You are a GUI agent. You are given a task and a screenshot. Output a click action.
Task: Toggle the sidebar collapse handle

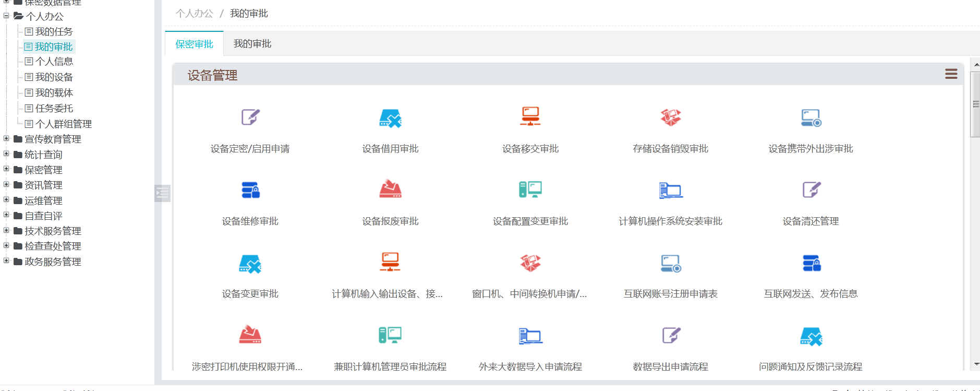point(162,193)
